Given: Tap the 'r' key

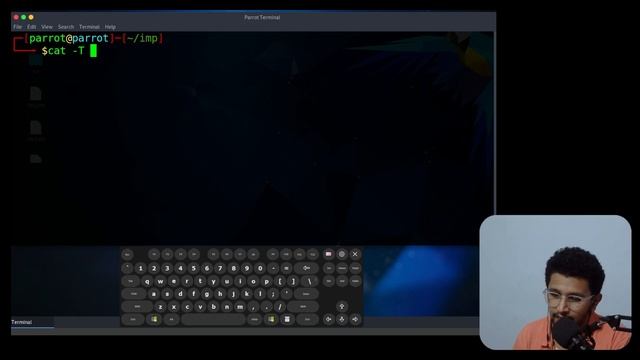Looking at the screenshot, I should point(187,281).
